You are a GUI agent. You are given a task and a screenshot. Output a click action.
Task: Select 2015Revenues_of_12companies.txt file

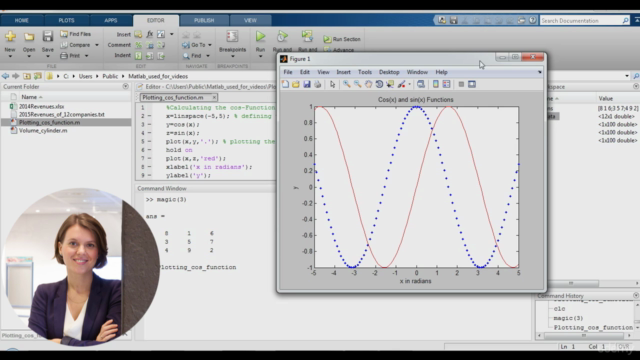(62, 114)
